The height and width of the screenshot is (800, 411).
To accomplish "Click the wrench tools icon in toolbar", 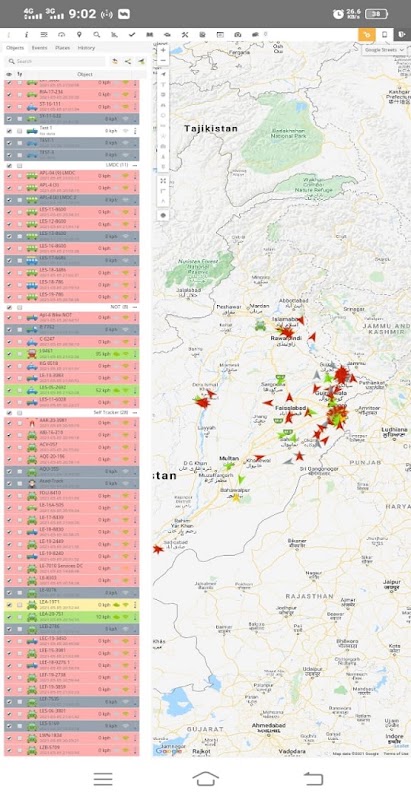I will tap(185, 35).
